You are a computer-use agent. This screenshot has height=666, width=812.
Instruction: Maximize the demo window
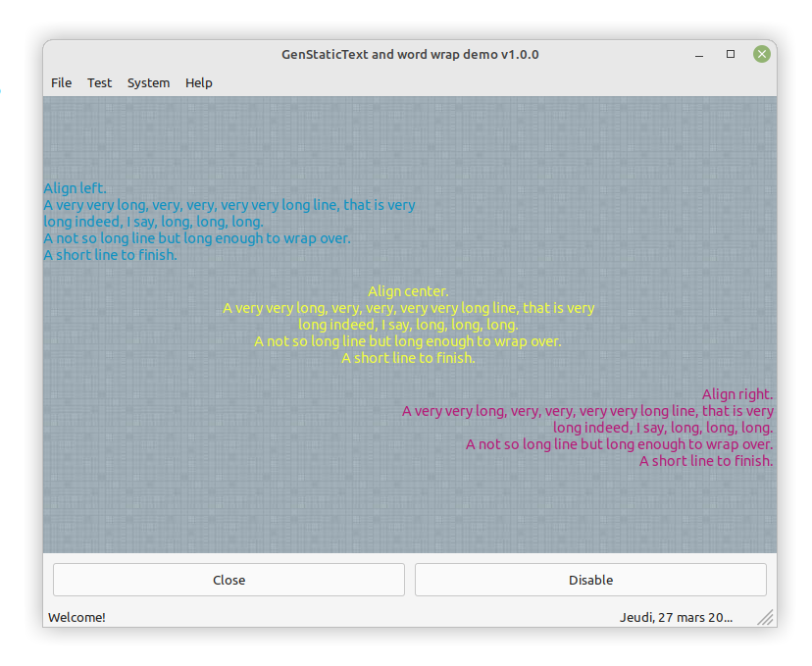pyautogui.click(x=730, y=55)
